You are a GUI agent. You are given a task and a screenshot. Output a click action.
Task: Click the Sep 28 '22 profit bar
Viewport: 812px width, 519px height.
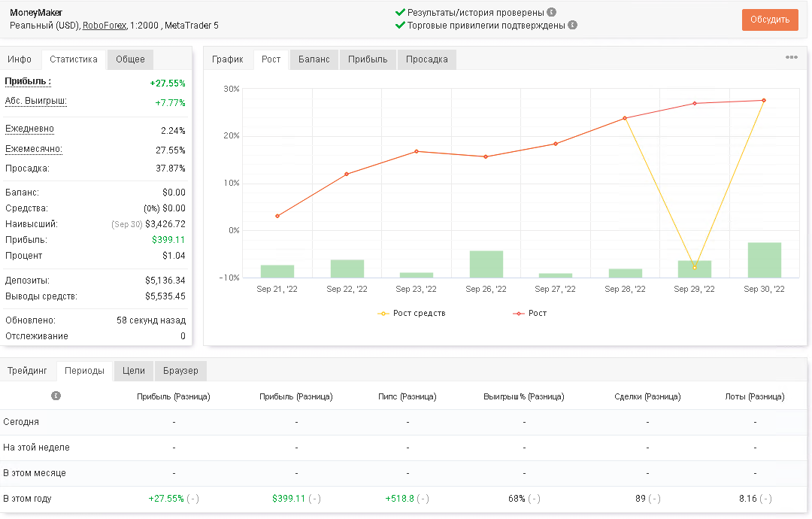625,274
